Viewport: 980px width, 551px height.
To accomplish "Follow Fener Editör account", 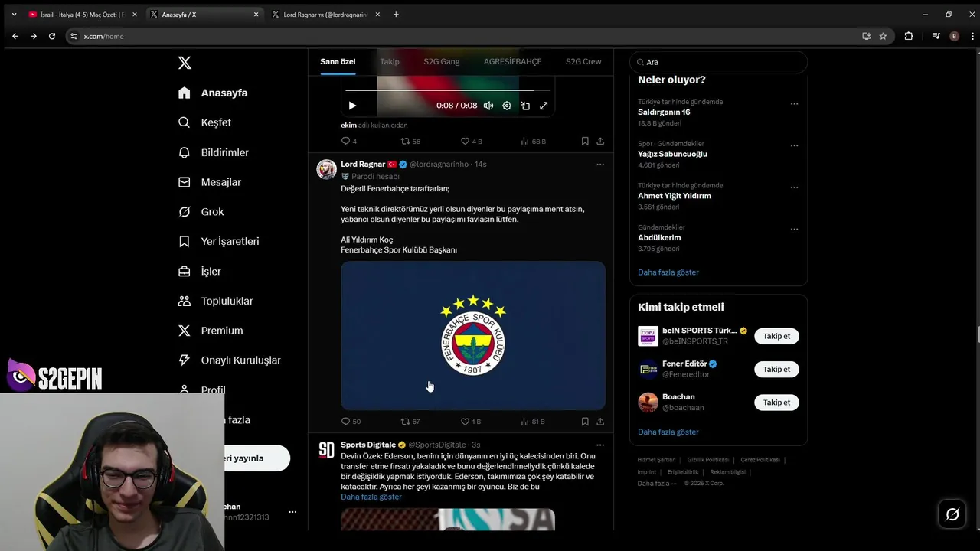I will click(776, 369).
